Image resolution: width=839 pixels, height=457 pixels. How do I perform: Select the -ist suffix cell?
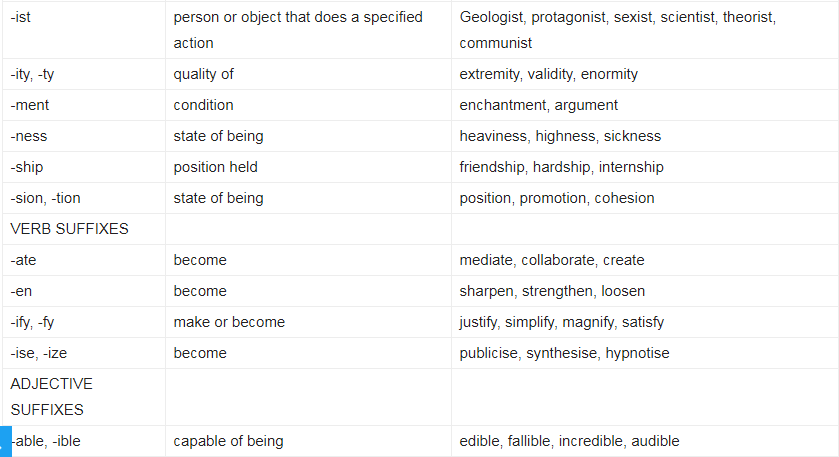(x=84, y=30)
